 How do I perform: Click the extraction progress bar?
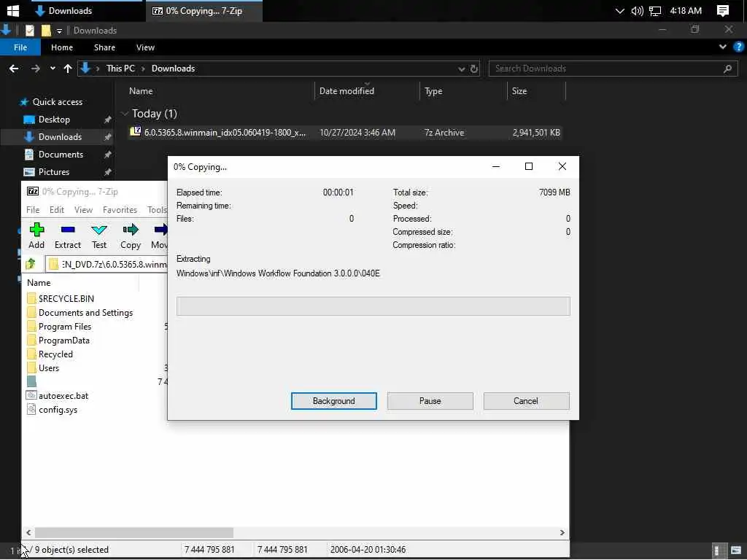click(373, 306)
